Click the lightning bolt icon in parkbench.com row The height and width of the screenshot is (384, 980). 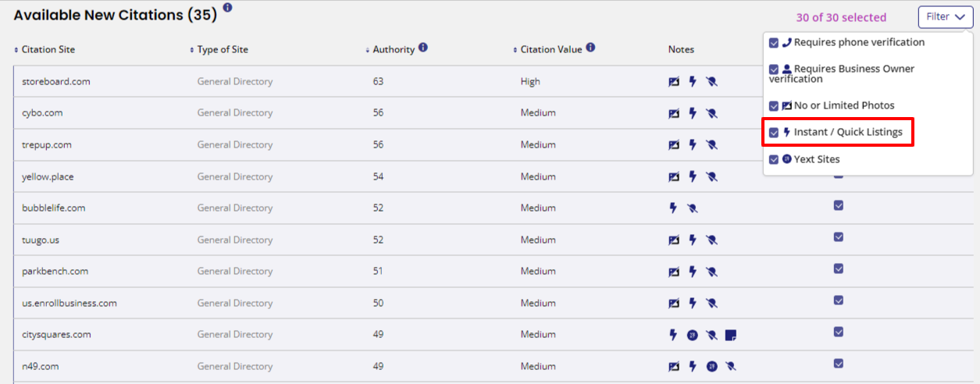(693, 272)
